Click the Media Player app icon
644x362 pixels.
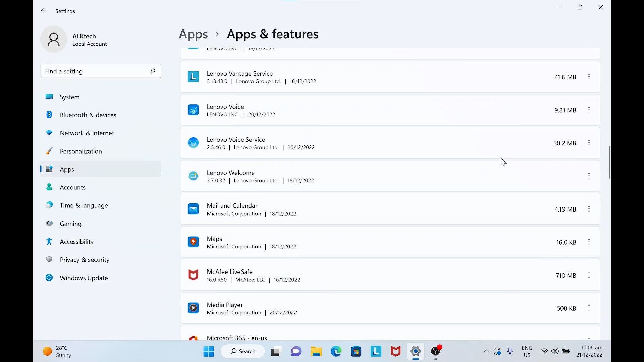pos(193,308)
